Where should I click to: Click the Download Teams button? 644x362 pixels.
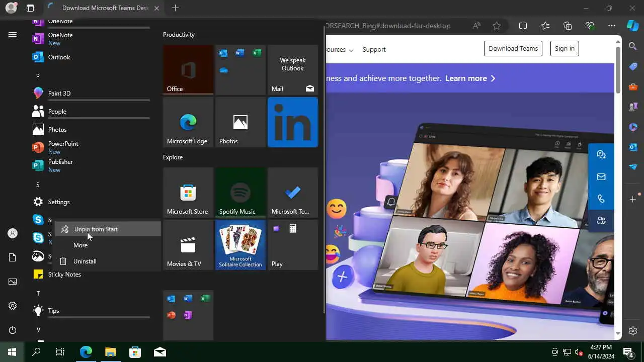click(x=513, y=48)
